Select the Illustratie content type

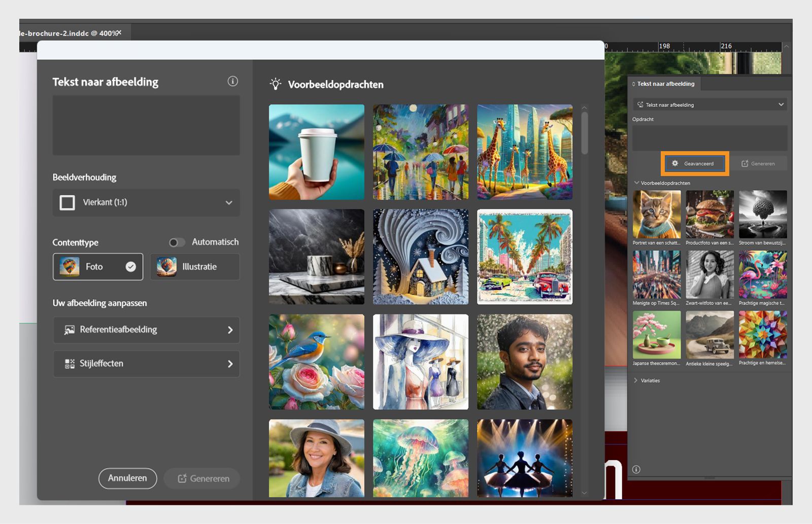pyautogui.click(x=195, y=267)
